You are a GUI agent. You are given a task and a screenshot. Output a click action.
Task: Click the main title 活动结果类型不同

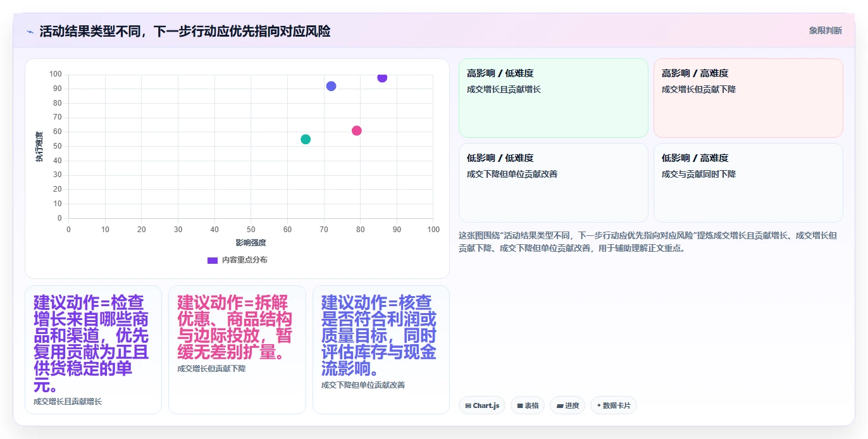coord(185,31)
